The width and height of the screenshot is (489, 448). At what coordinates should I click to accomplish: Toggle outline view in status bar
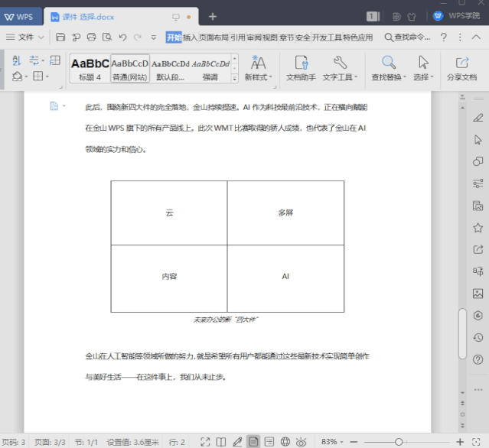point(269,442)
